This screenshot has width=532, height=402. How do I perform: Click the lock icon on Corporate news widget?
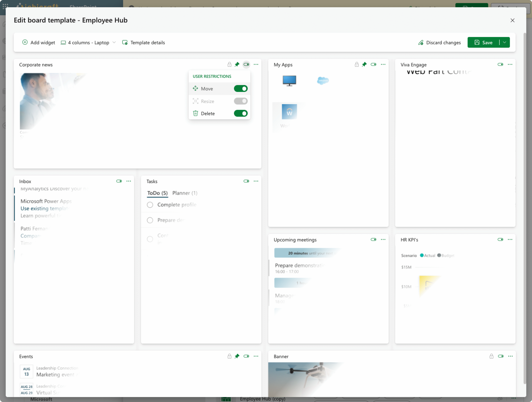(x=229, y=64)
